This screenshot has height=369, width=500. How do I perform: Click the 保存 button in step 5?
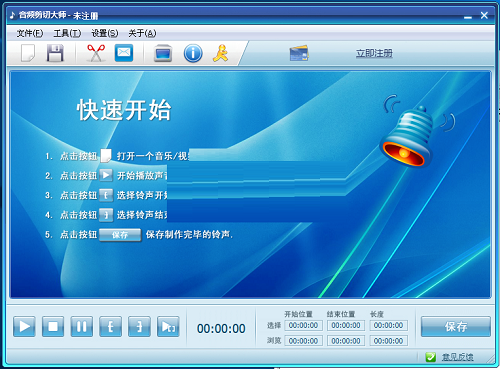[120, 235]
